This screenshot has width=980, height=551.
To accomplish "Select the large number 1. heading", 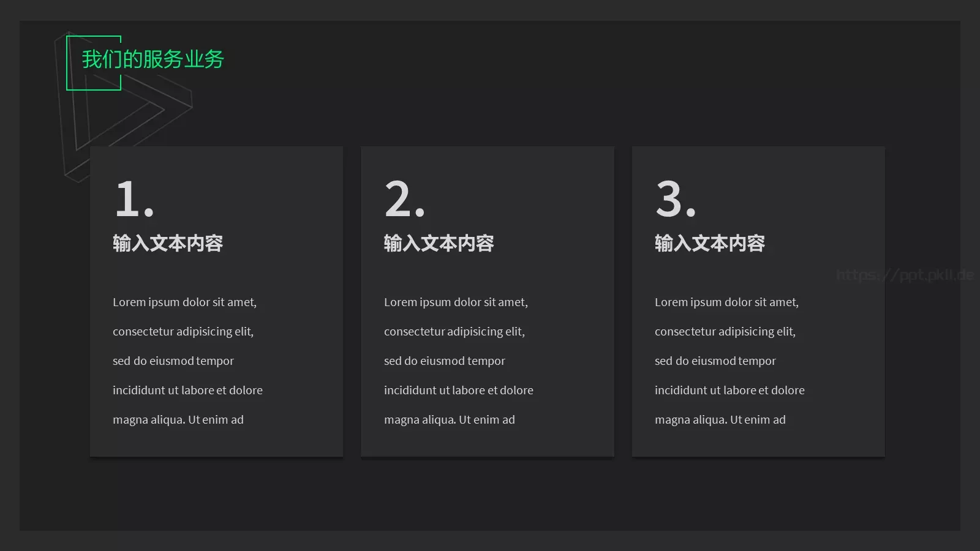I will tap(134, 199).
